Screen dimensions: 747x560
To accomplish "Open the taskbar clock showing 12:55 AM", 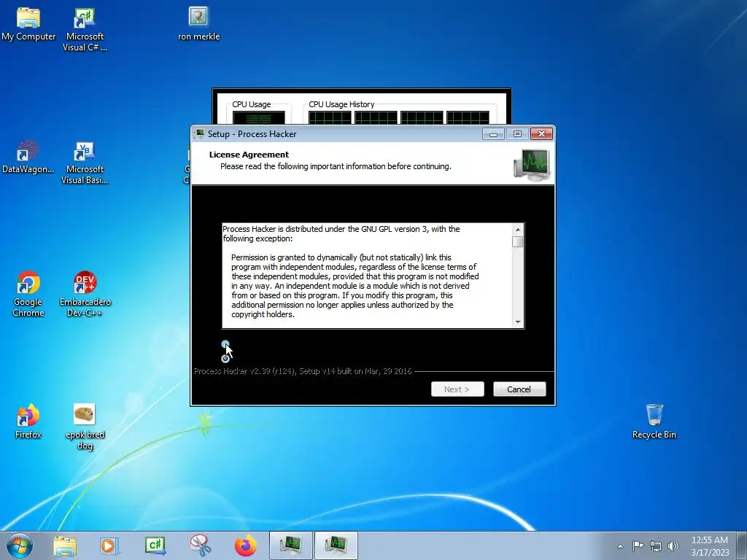I will click(x=709, y=546).
